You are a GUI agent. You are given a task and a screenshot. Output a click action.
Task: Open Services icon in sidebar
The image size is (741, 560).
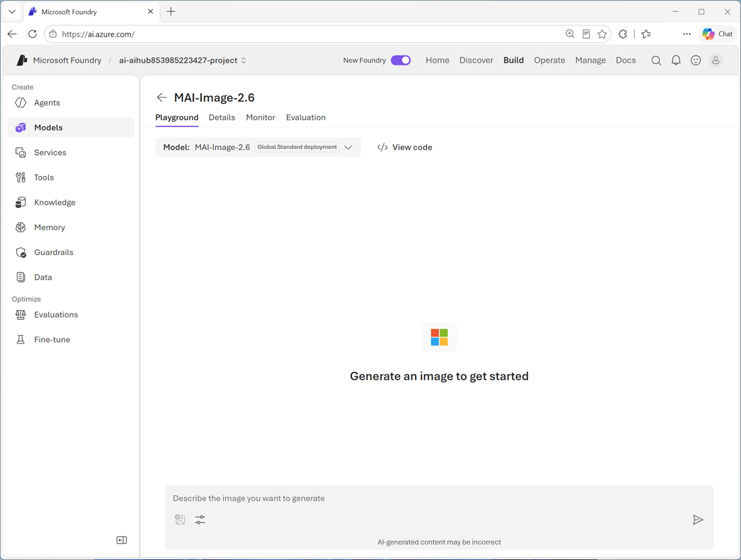[x=21, y=153]
